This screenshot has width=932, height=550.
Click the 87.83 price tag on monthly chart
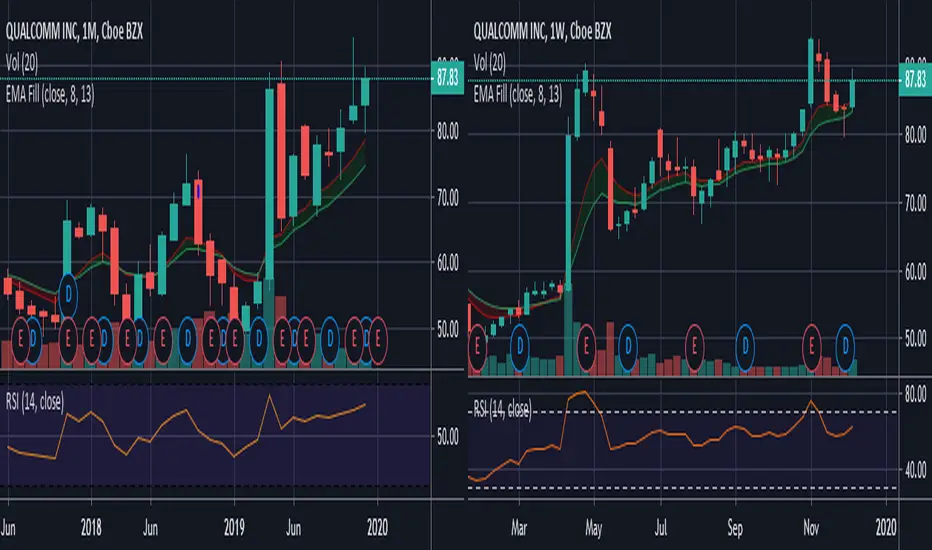pyautogui.click(x=447, y=78)
